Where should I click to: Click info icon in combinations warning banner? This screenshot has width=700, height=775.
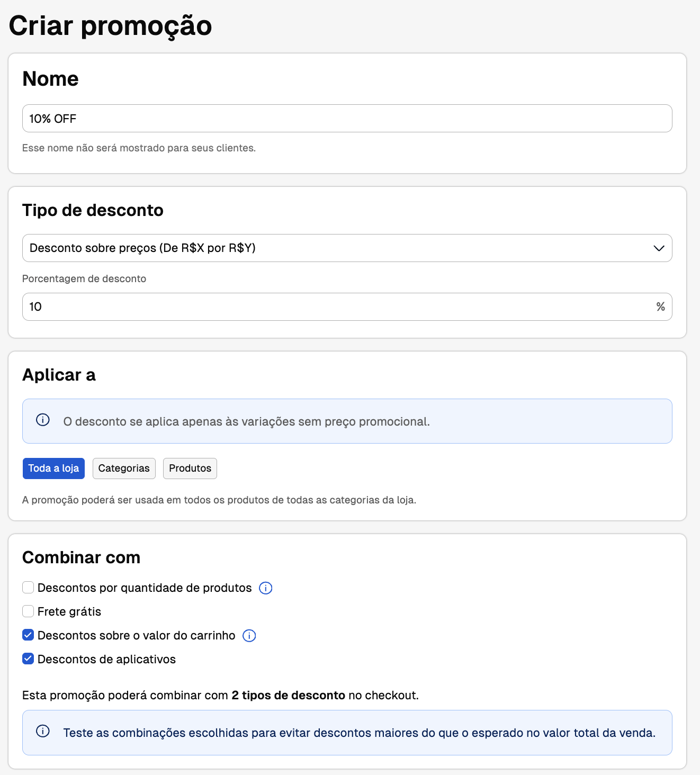click(x=43, y=732)
